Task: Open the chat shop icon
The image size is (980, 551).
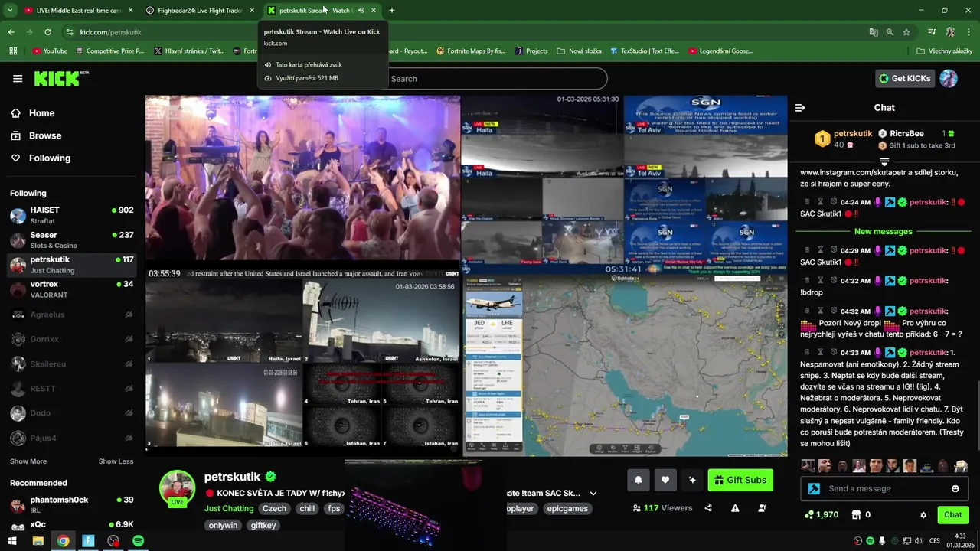Action: pyautogui.click(x=857, y=515)
